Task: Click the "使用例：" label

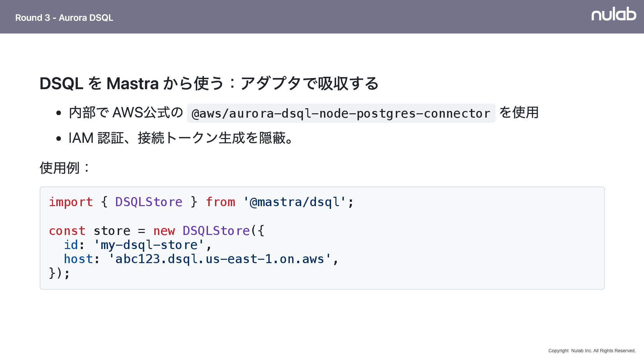Action: coord(65,168)
